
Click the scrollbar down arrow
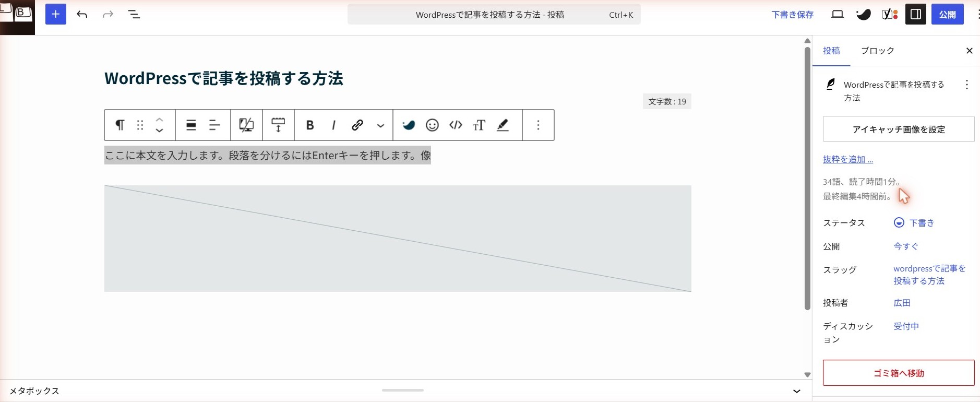(807, 374)
